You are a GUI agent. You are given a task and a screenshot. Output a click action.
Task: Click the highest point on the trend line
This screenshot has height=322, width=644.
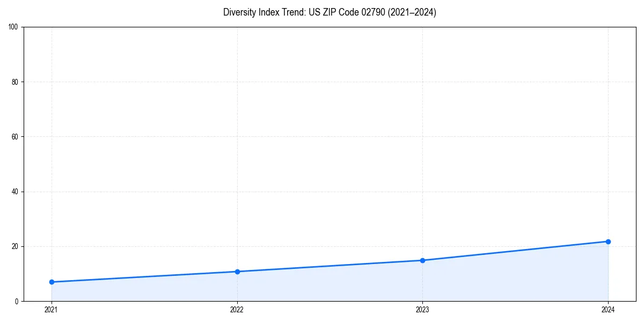pyautogui.click(x=608, y=241)
